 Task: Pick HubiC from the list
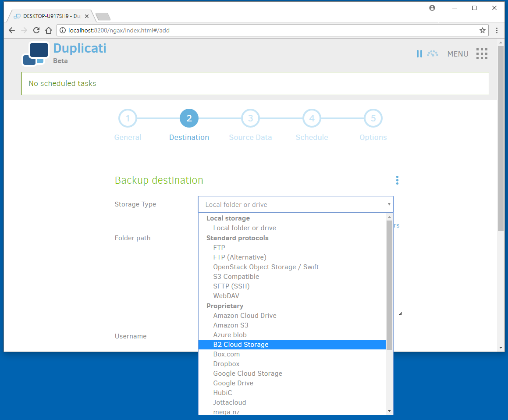[x=292, y=393]
